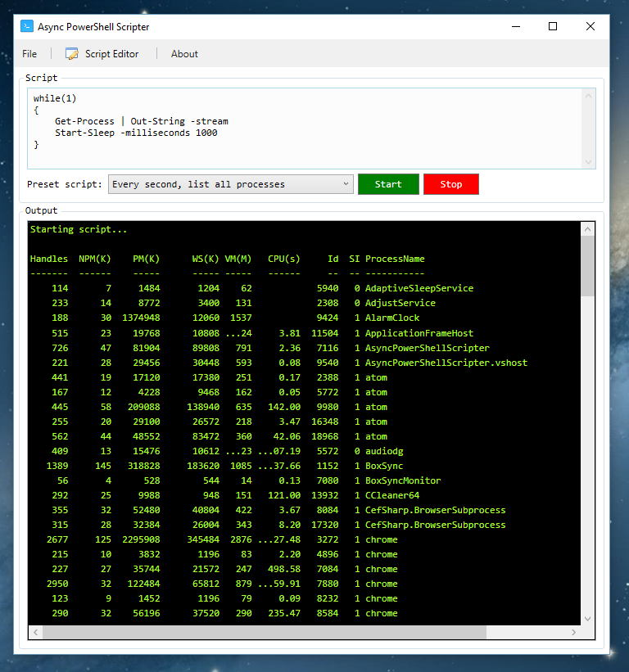Click the Script Editor pencil icon

tap(72, 53)
